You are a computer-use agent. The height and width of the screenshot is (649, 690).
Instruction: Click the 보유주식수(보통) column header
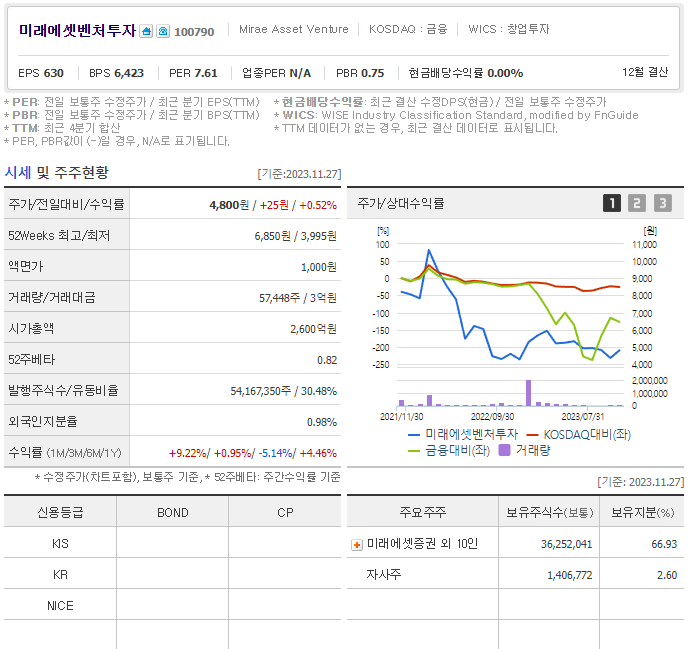549,513
